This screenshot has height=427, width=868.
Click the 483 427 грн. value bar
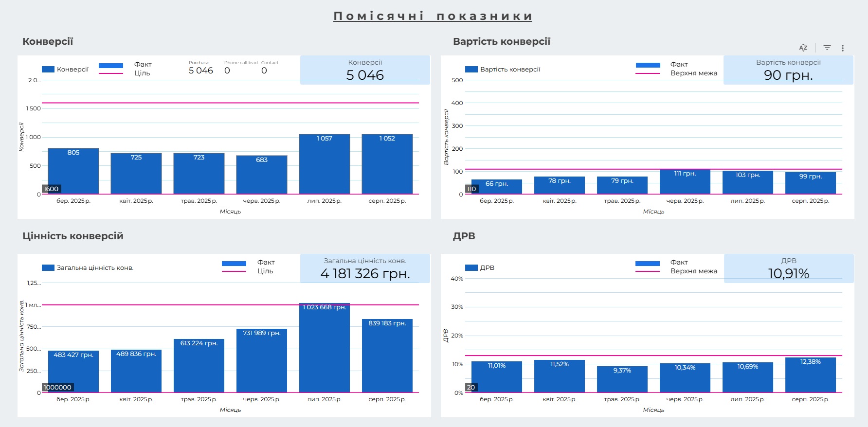73,373
